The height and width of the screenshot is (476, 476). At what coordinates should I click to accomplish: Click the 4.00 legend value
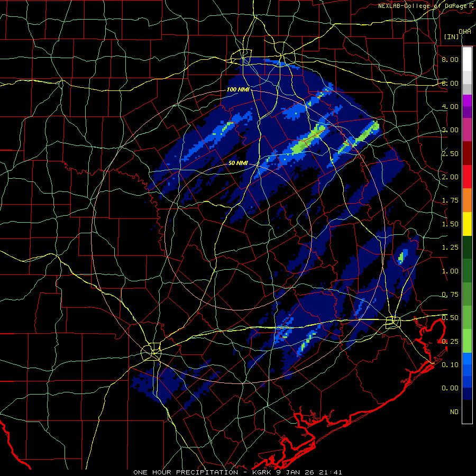(x=450, y=106)
